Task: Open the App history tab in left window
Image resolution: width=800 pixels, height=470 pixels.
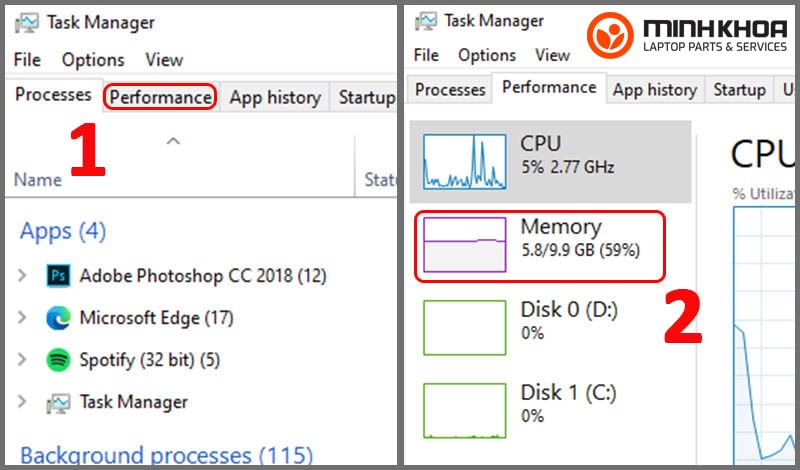Action: point(275,97)
